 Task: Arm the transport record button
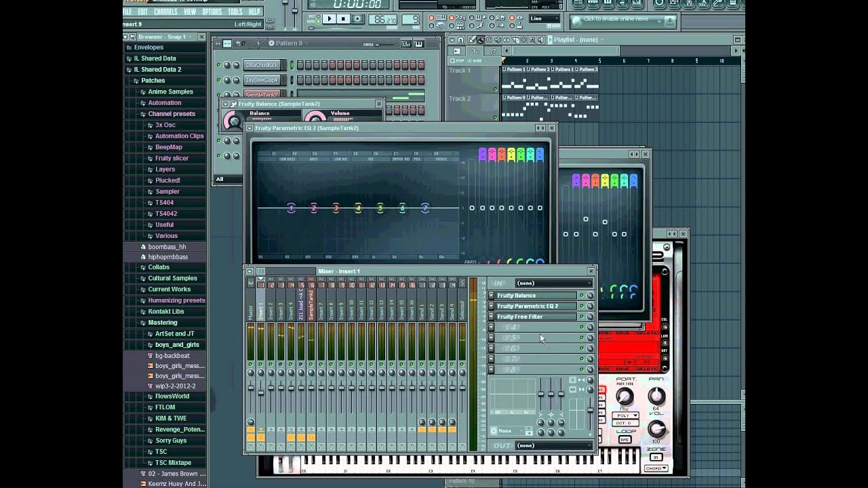(x=358, y=19)
